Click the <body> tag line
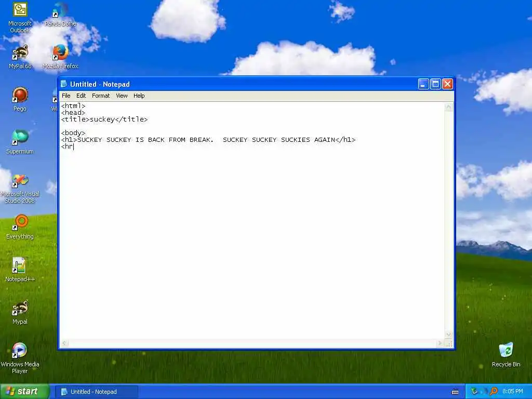 [x=73, y=133]
